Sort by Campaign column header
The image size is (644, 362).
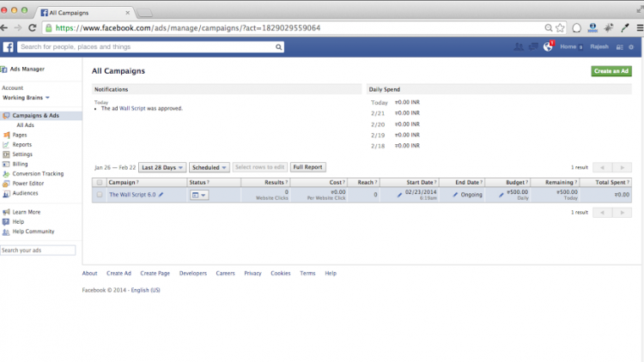click(x=122, y=182)
